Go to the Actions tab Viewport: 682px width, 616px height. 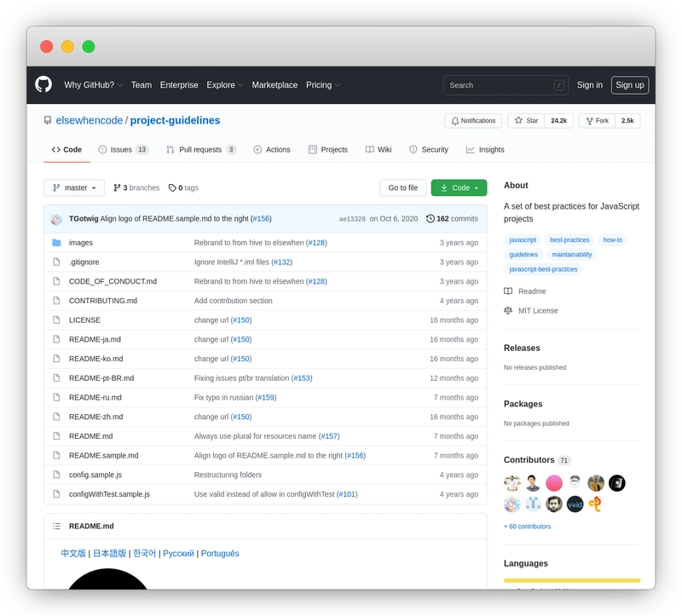pos(272,150)
